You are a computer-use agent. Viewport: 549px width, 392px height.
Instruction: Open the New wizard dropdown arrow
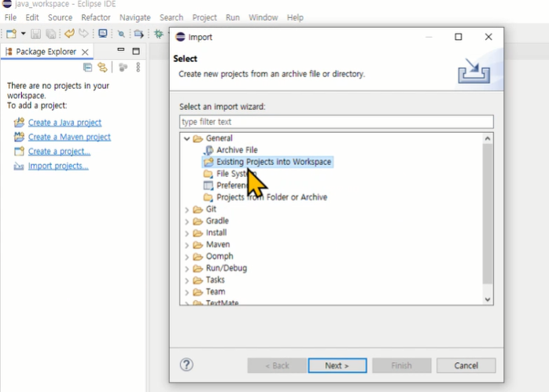tap(23, 34)
